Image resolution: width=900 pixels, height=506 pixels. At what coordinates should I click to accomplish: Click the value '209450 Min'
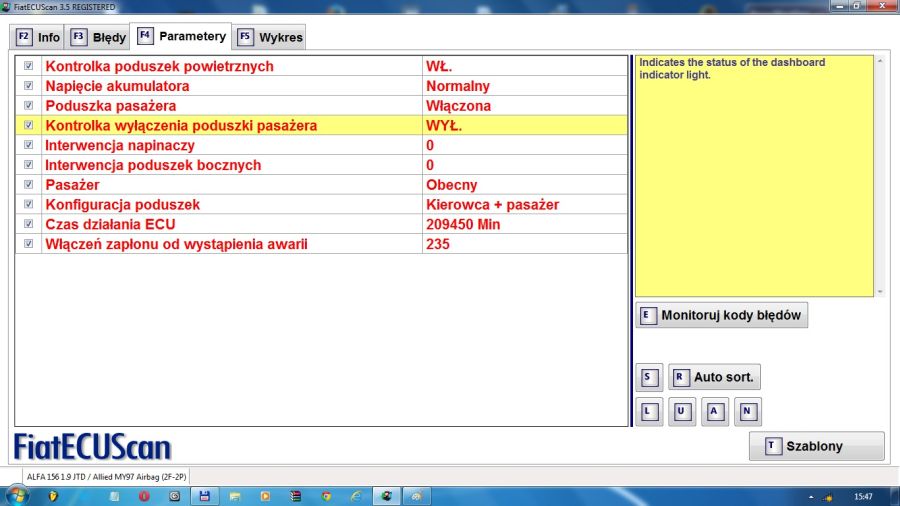point(463,224)
